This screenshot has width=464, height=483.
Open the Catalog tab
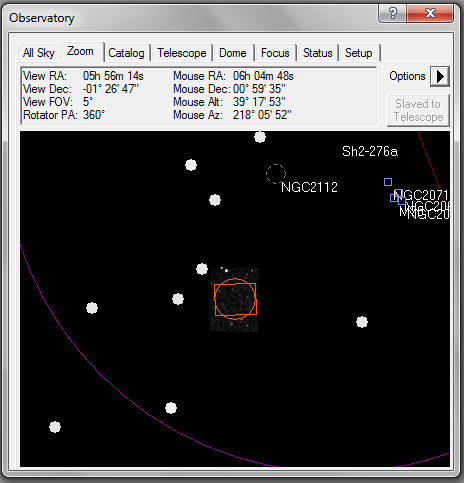tap(126, 53)
